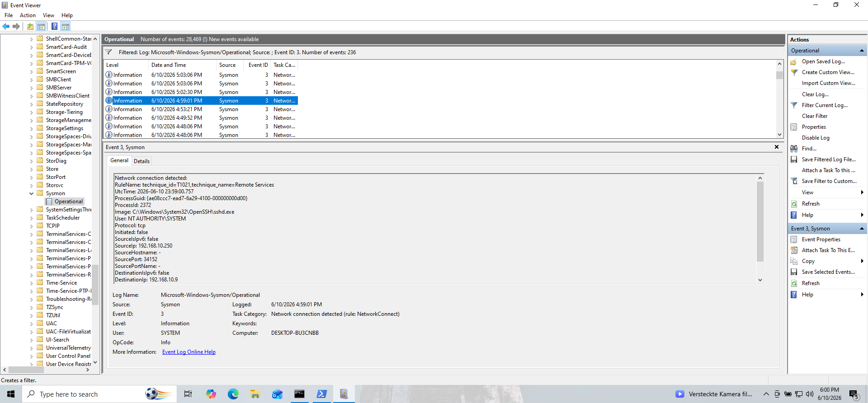Screen dimensions: 868x403
Task: Select the Time-Service tree item
Action: [61, 283]
